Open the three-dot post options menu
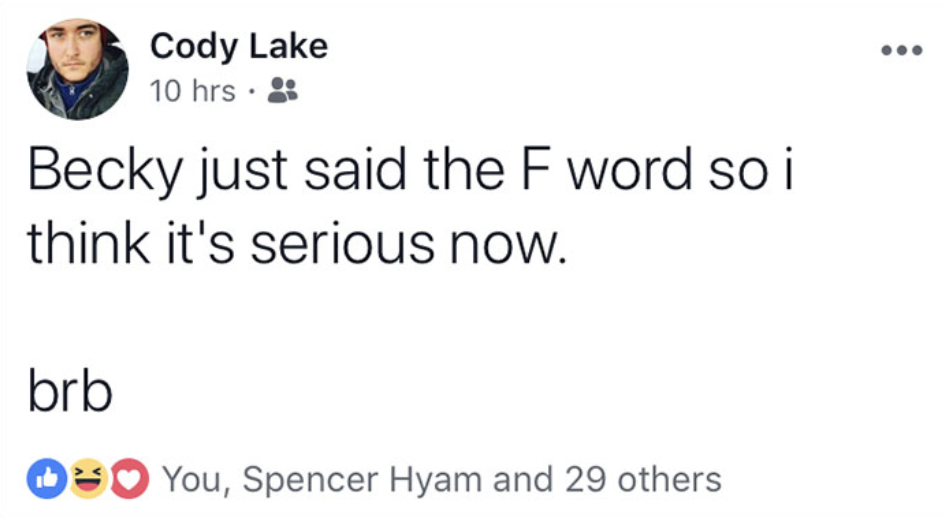The height and width of the screenshot is (520, 946). [x=901, y=50]
